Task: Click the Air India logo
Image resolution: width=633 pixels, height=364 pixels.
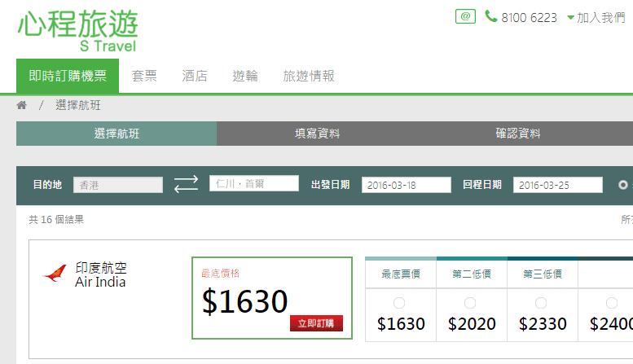Action: (54, 274)
